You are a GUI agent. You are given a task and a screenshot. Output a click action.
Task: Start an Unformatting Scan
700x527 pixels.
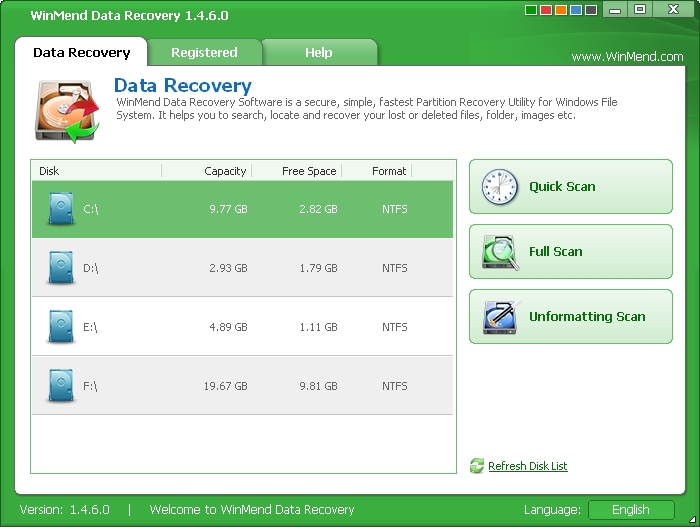pos(571,317)
